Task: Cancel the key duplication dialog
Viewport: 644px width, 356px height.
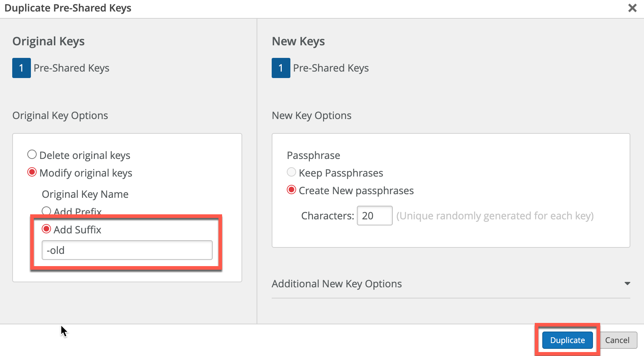Action: click(x=617, y=340)
